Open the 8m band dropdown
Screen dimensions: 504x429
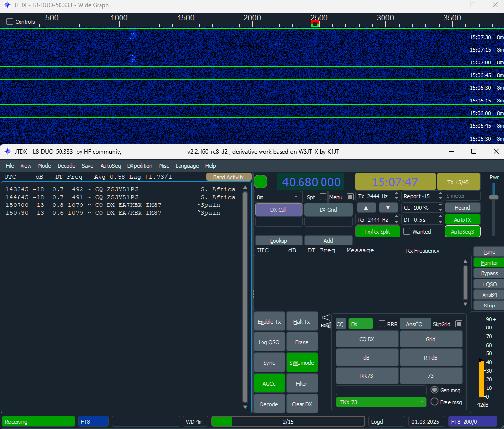278,197
